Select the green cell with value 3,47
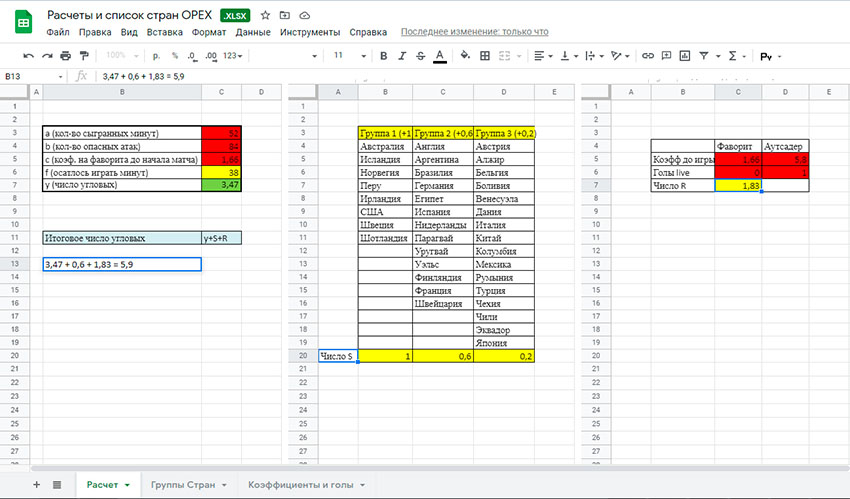Image resolution: width=850 pixels, height=499 pixels. point(221,185)
